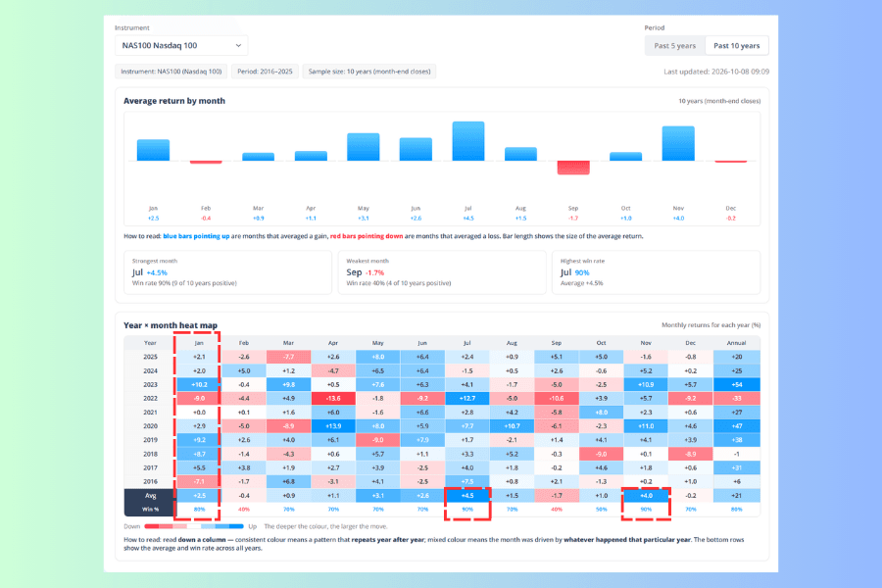
Task: Open the Strongest month Jul +4.5% card
Action: point(227,272)
